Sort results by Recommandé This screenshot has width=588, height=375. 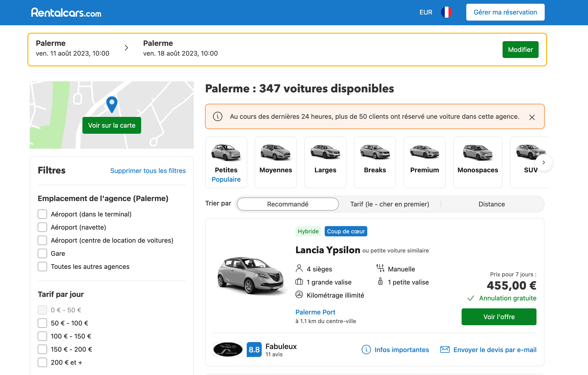[x=288, y=204]
